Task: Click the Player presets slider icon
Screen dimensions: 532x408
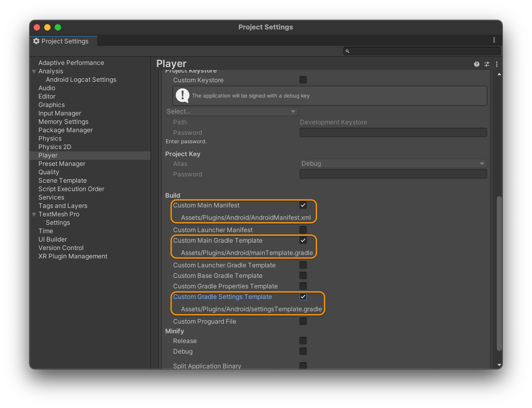Action: tap(486, 64)
